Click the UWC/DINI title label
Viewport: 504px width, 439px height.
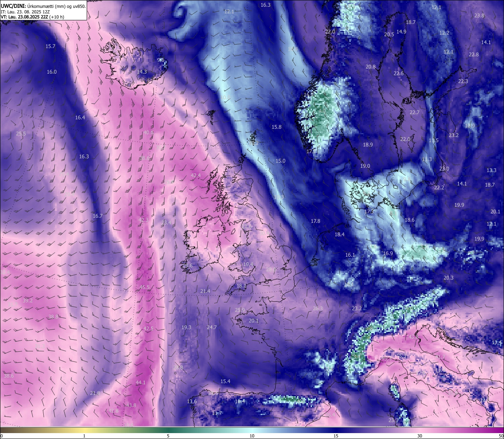pyautogui.click(x=13, y=6)
